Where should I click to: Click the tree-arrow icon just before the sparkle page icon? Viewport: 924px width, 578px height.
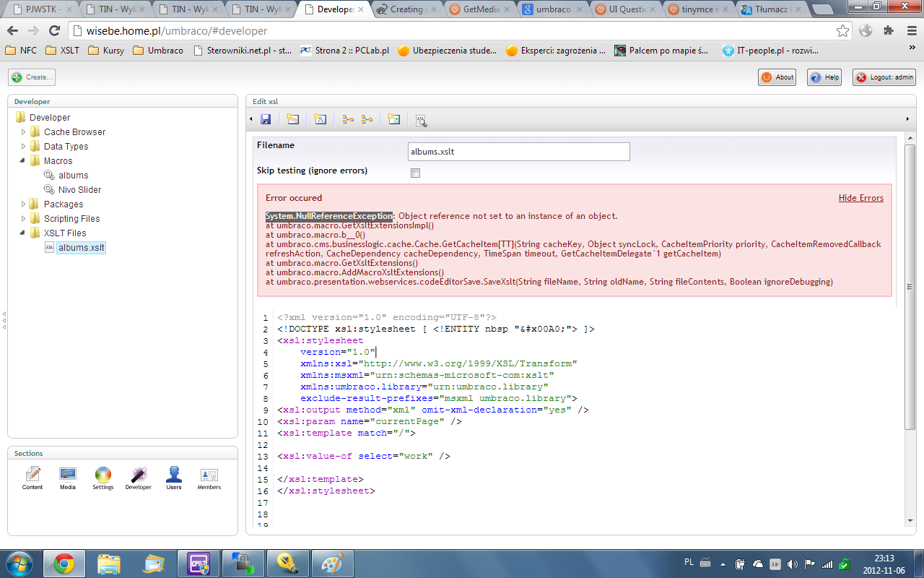coord(367,119)
